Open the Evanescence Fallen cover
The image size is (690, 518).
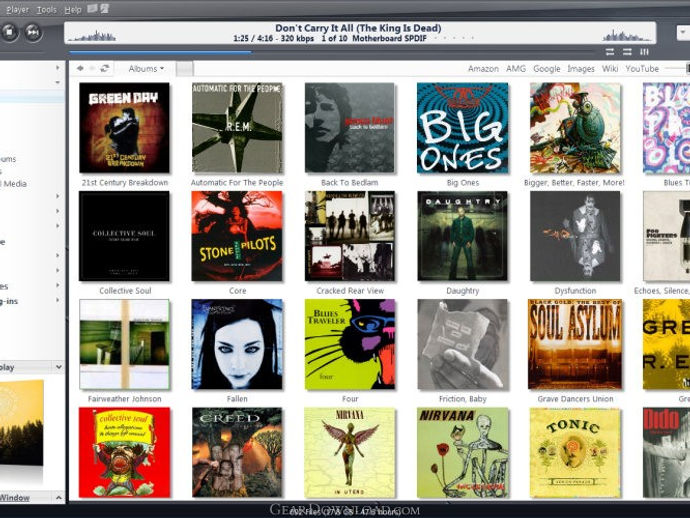[x=237, y=344]
